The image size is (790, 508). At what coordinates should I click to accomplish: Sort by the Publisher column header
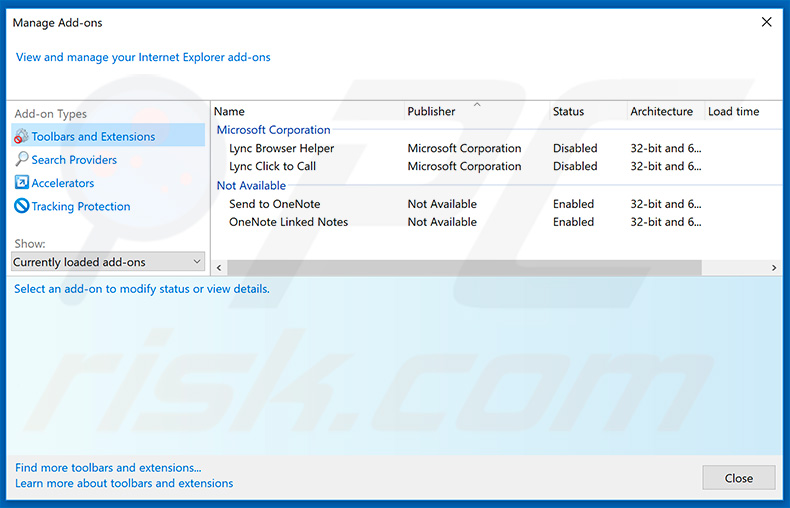click(x=477, y=111)
